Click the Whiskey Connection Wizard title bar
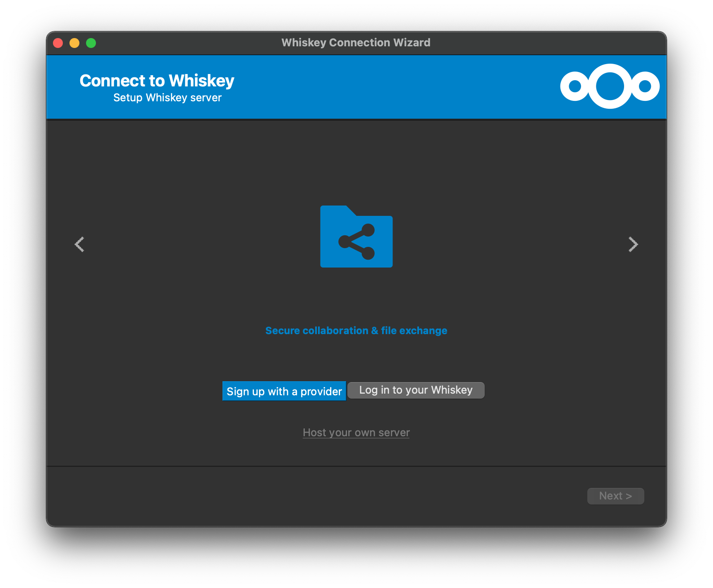This screenshot has width=713, height=588. coord(356,43)
